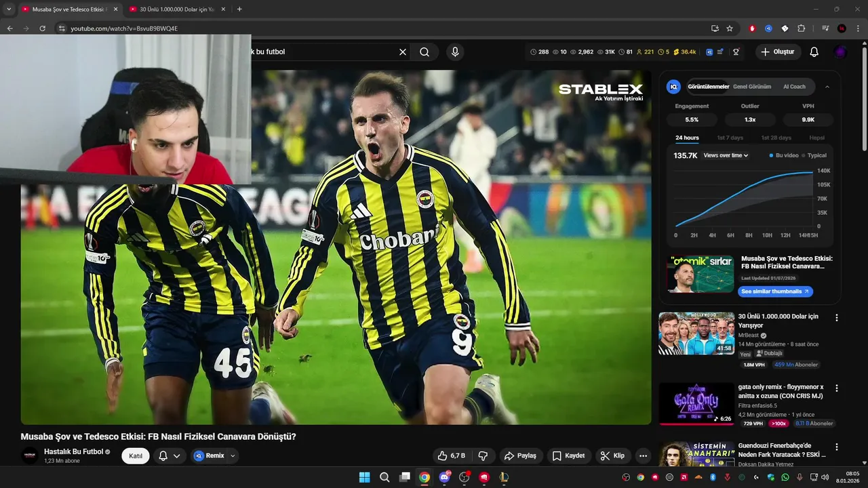Close the Musaba Şov ve Tedesco browser tab
The image size is (868, 488).
[115, 9]
